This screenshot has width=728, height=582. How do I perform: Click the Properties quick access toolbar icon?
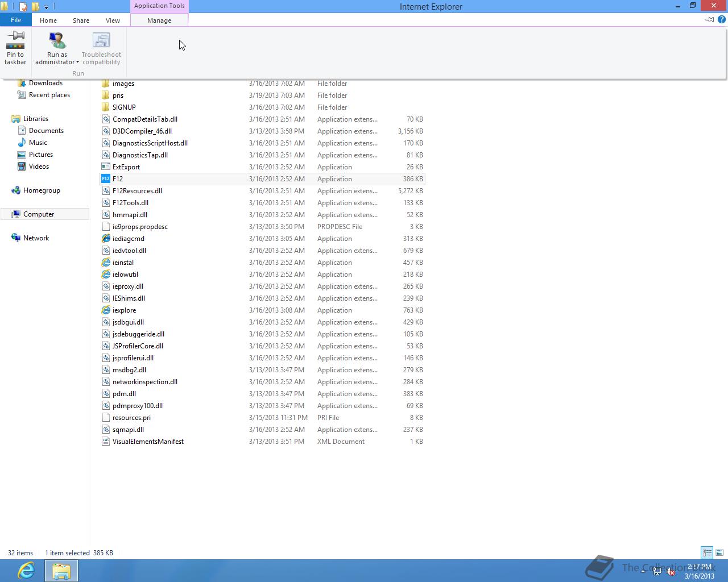click(23, 7)
